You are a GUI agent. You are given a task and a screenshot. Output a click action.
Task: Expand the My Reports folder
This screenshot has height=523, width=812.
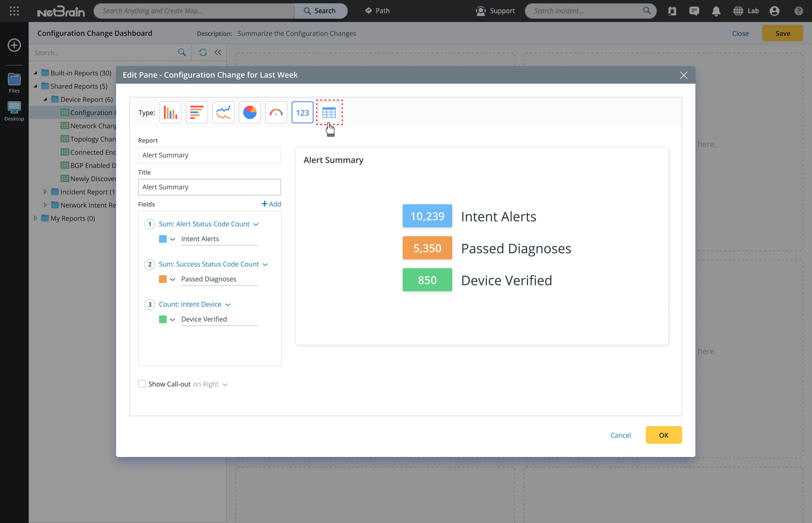(x=35, y=218)
